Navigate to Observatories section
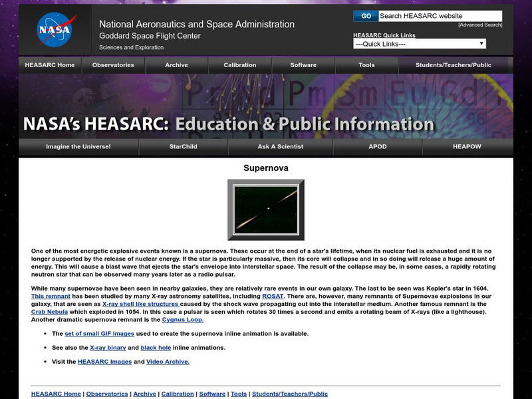The image size is (532, 399). click(x=113, y=65)
